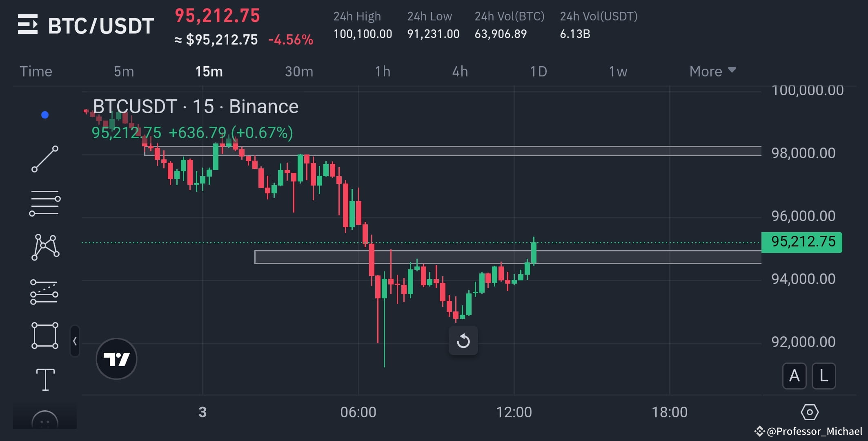Reset the chart view with reload icon

tap(463, 340)
